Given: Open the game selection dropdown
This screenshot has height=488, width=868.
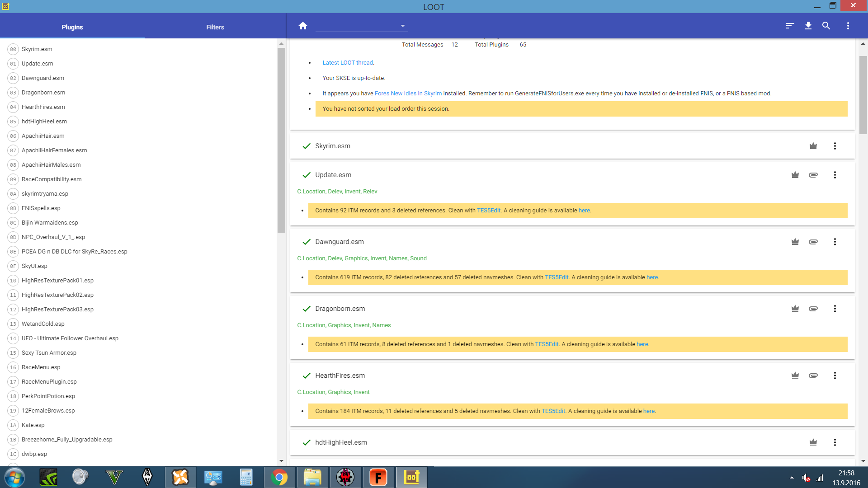Looking at the screenshot, I should coord(361,26).
